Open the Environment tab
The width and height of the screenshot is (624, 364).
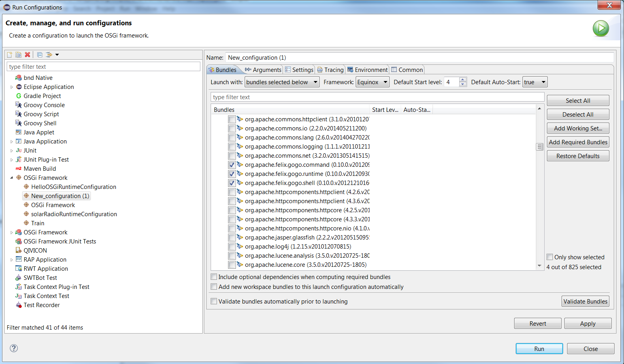coord(368,70)
